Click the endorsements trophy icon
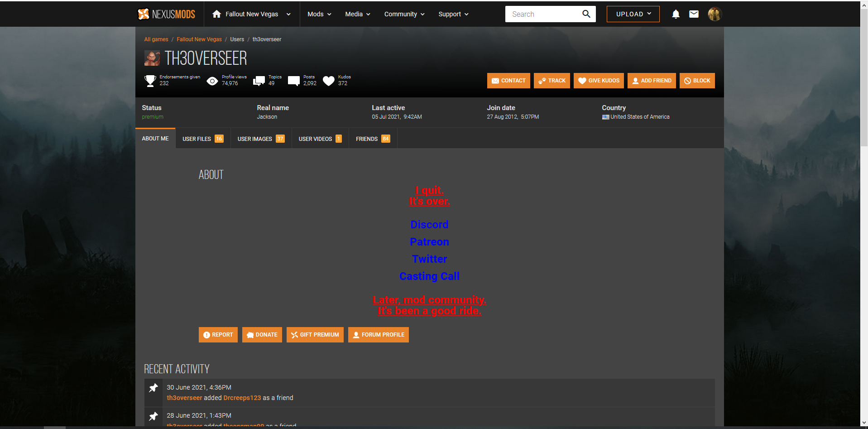 pyautogui.click(x=150, y=81)
